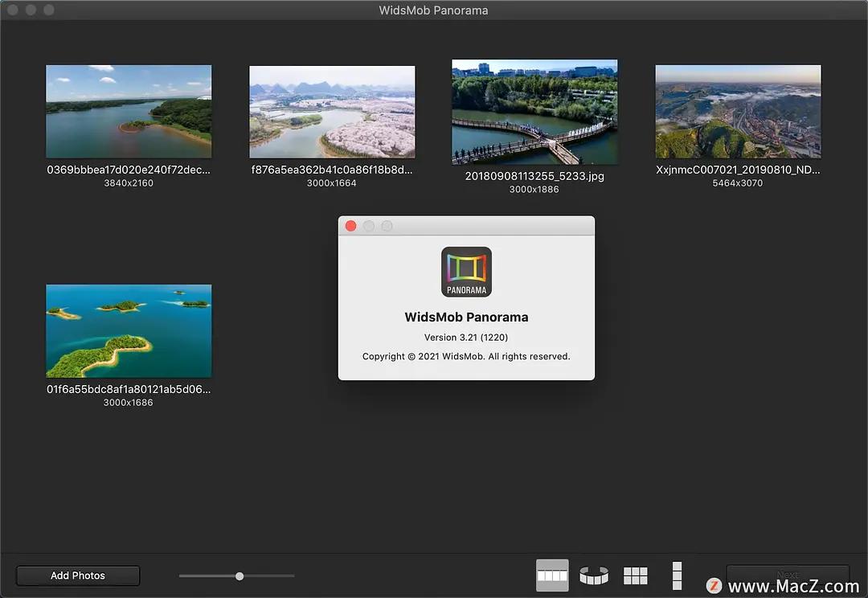Select the horizontal panorama stitch mode
The height and width of the screenshot is (598, 868).
pos(552,575)
